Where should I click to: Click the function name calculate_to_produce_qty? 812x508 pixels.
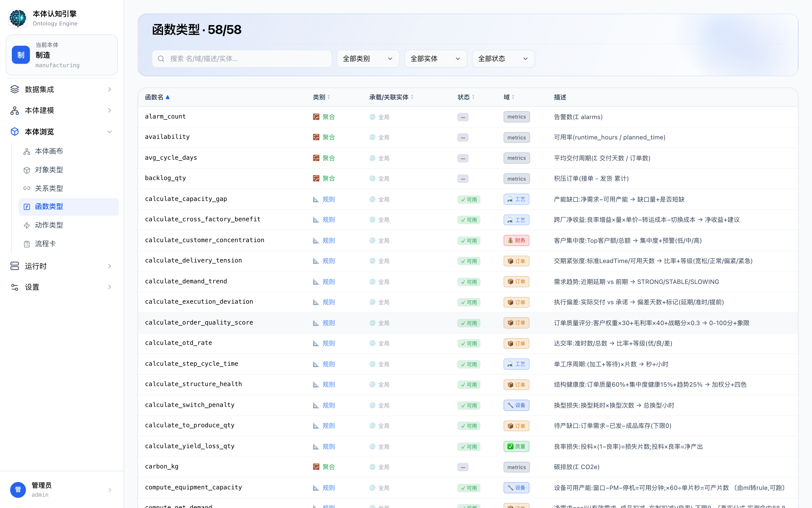tap(189, 425)
